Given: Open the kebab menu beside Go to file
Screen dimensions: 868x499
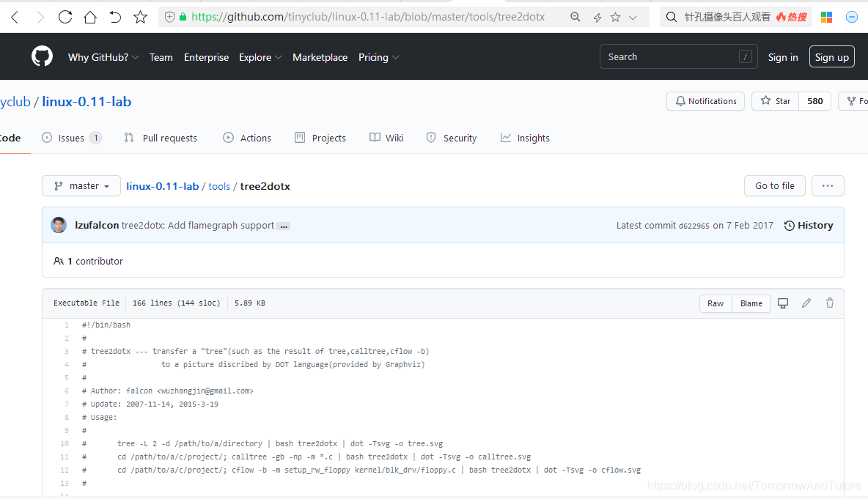Looking at the screenshot, I should coord(828,185).
